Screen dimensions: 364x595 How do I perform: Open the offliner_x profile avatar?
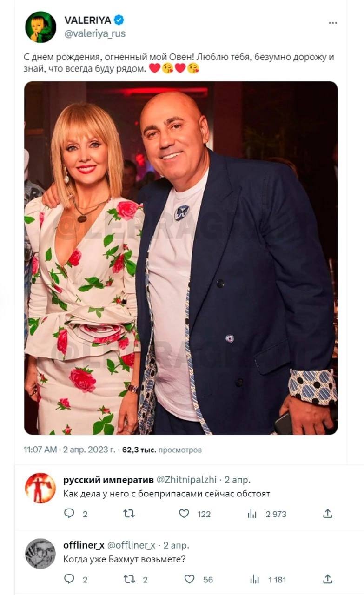pyautogui.click(x=40, y=553)
